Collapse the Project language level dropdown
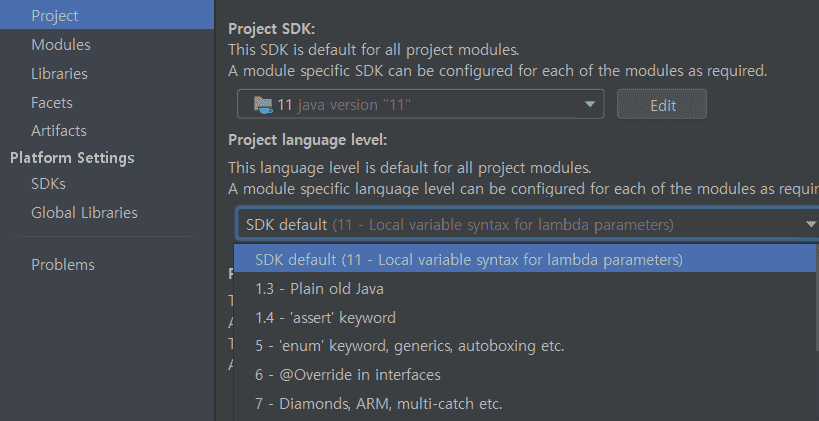This screenshot has height=421, width=819. pos(810,224)
